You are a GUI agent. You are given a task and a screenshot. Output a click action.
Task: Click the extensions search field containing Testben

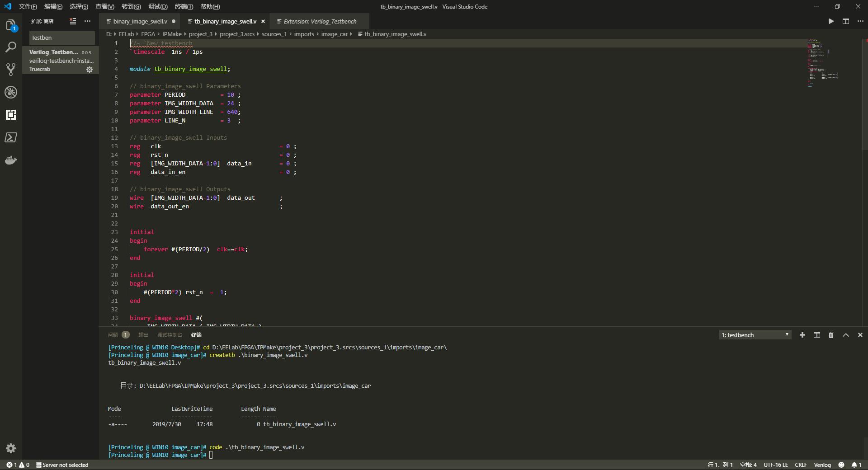[62, 38]
